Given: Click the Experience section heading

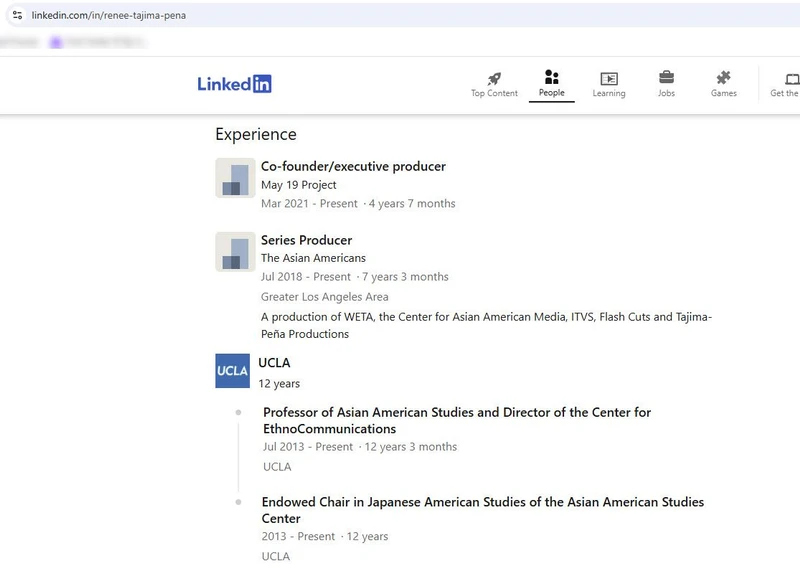Looking at the screenshot, I should tap(256, 134).
